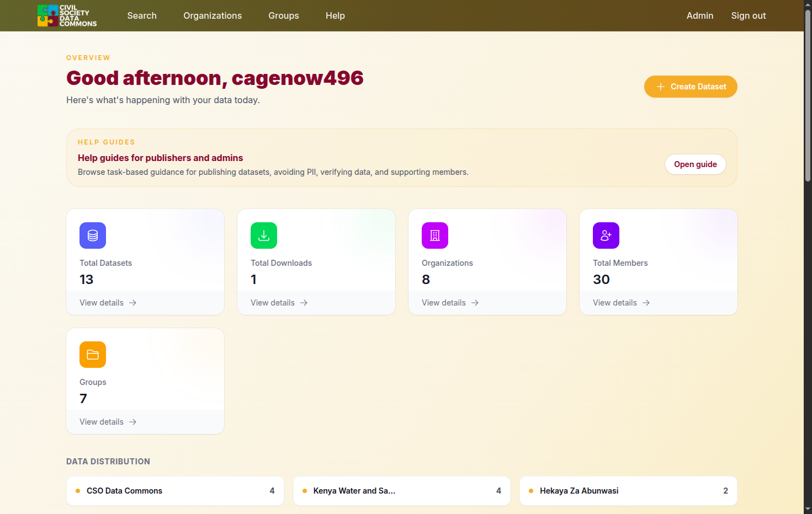Open Groups in the top navigation
The image size is (812, 514).
284,15
